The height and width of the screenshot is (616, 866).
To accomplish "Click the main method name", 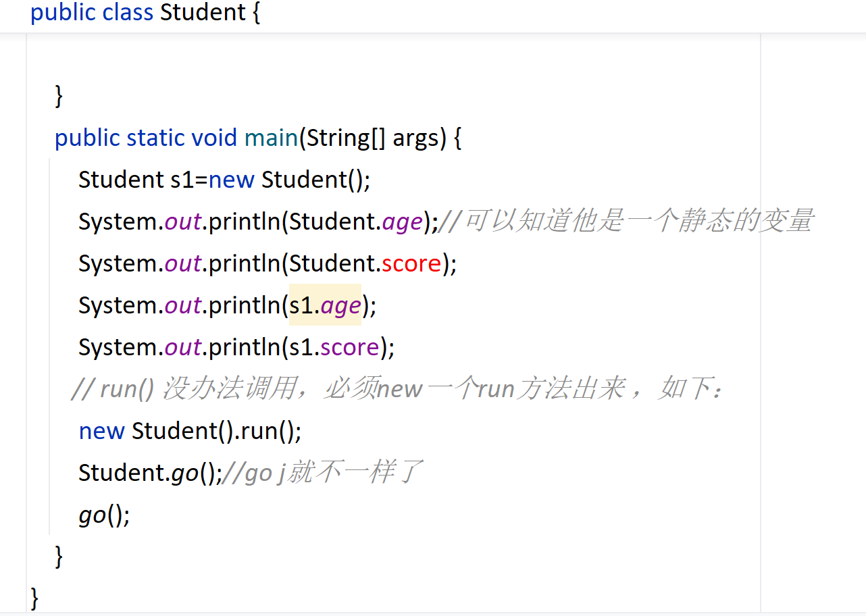I will [271, 138].
